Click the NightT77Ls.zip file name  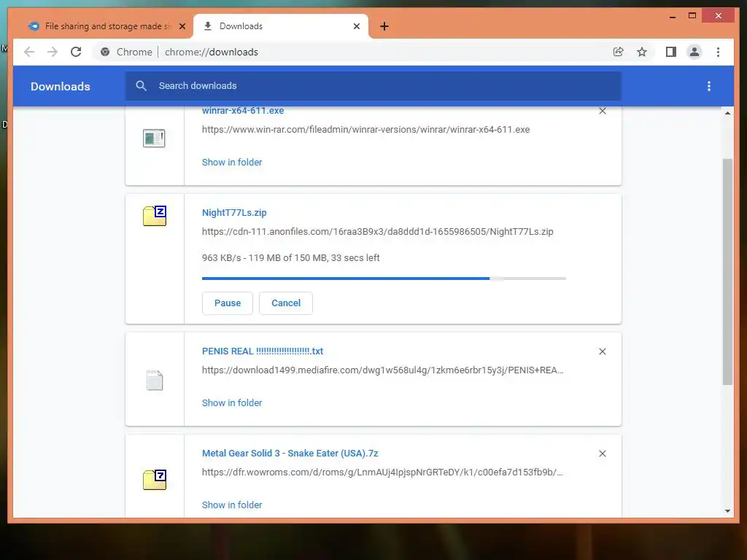click(x=234, y=213)
